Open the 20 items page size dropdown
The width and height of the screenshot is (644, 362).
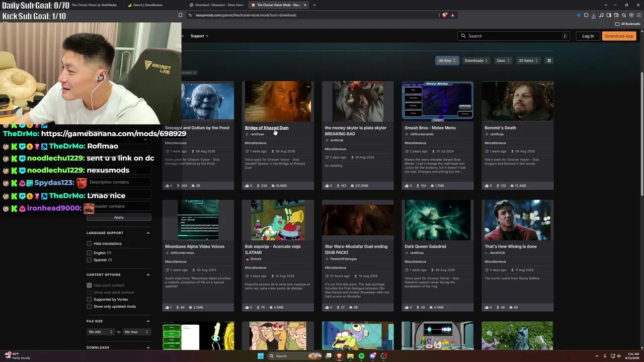point(528,60)
